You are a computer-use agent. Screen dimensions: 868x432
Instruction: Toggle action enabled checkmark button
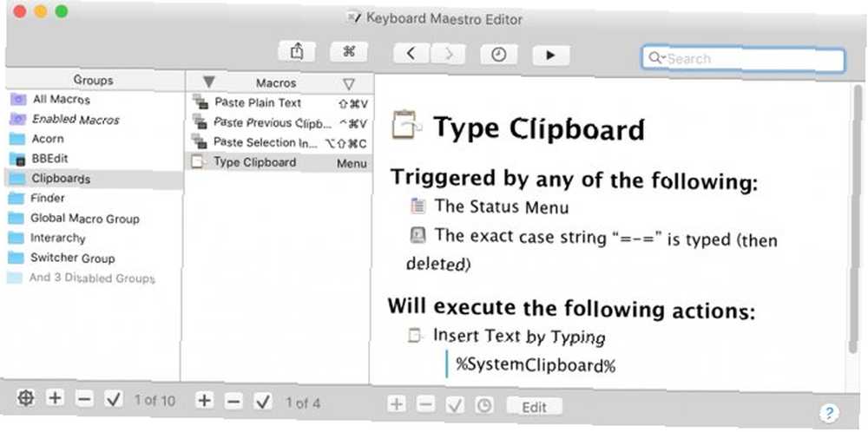(455, 405)
